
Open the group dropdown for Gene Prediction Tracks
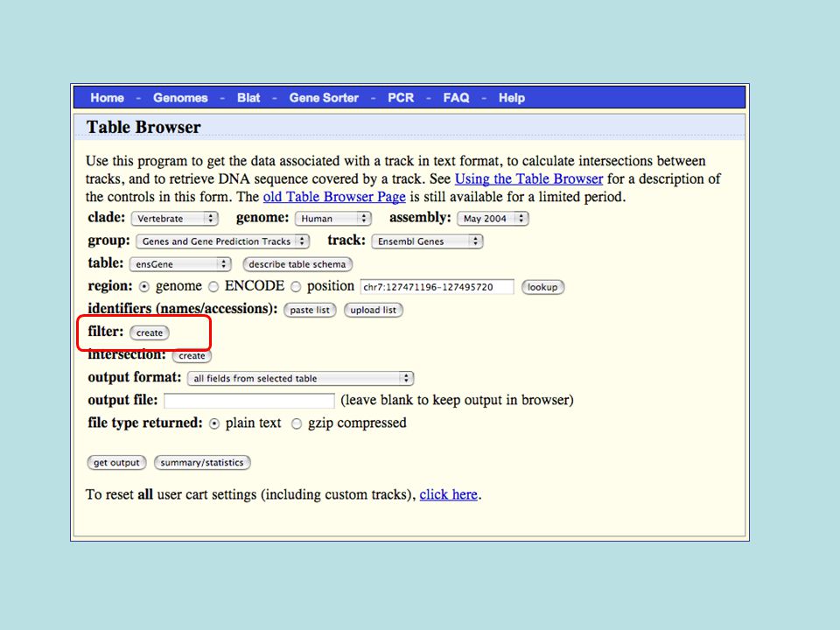click(223, 241)
